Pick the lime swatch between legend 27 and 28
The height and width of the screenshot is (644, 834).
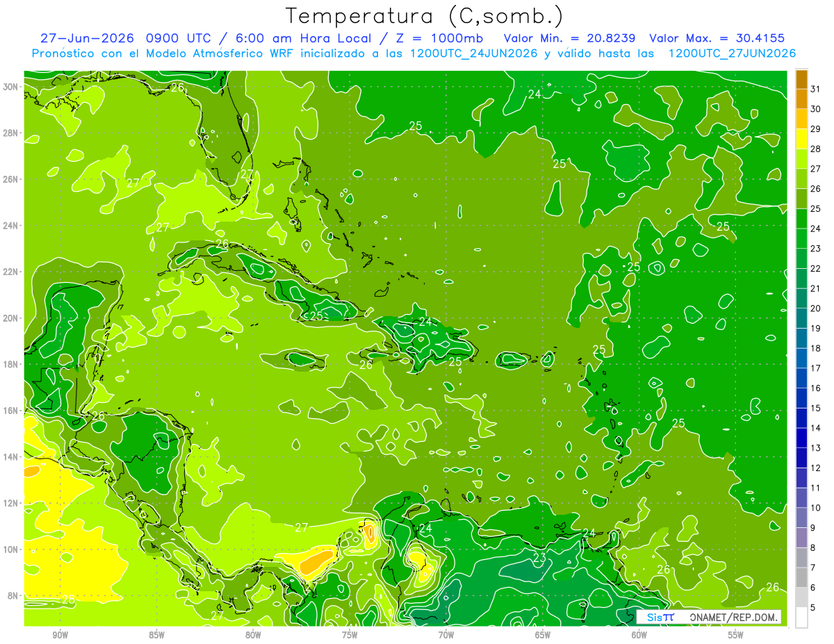[x=801, y=159]
